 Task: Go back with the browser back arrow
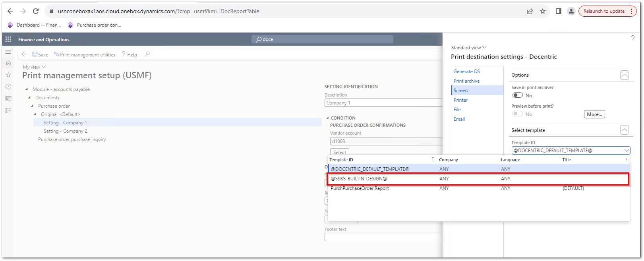click(x=10, y=11)
